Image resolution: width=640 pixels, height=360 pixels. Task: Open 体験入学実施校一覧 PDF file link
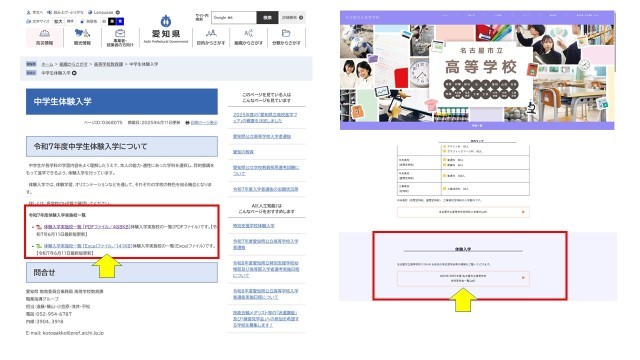(x=87, y=226)
